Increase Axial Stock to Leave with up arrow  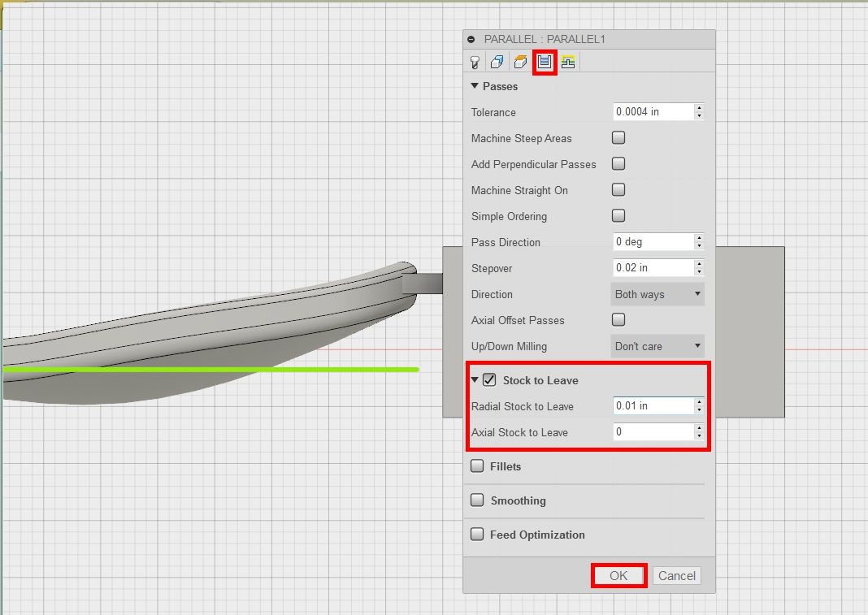pos(700,427)
